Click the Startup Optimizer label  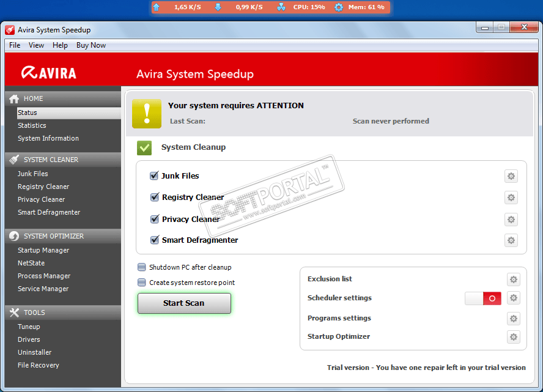click(x=339, y=336)
